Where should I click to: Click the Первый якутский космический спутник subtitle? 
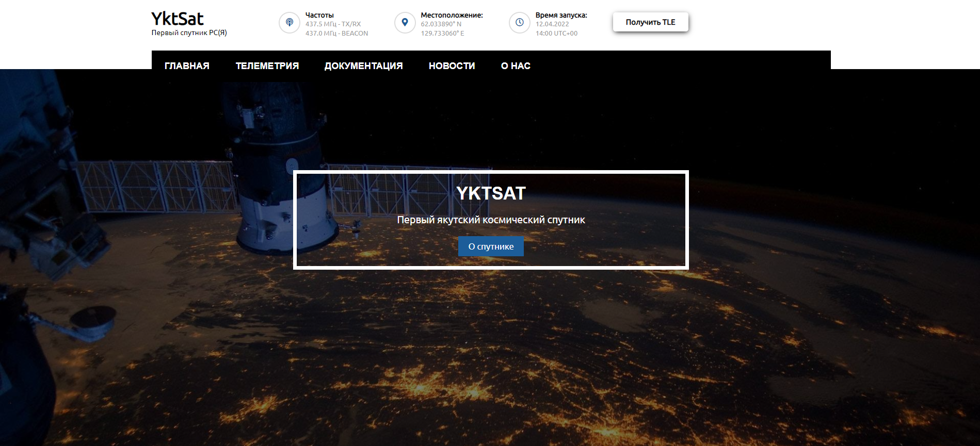click(491, 220)
